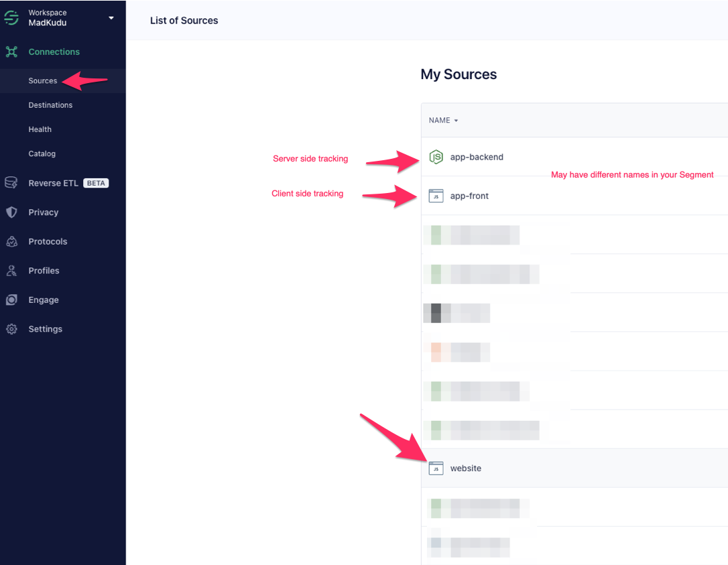Click the Profiles person icon
Image resolution: width=728 pixels, height=565 pixels.
click(11, 271)
